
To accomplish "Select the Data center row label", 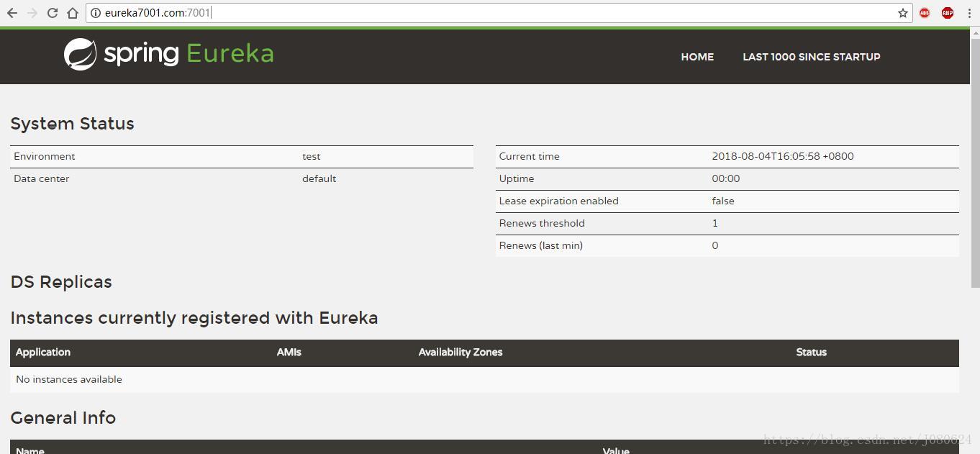I will (42, 178).
